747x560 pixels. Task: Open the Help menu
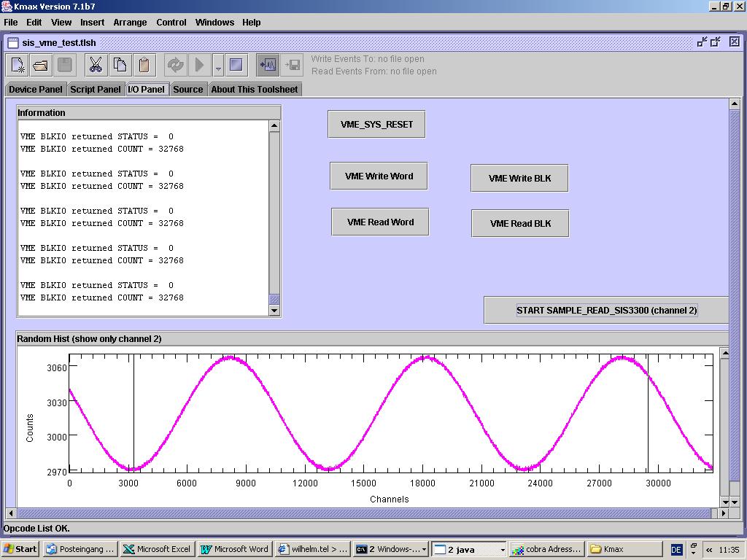pyautogui.click(x=251, y=23)
